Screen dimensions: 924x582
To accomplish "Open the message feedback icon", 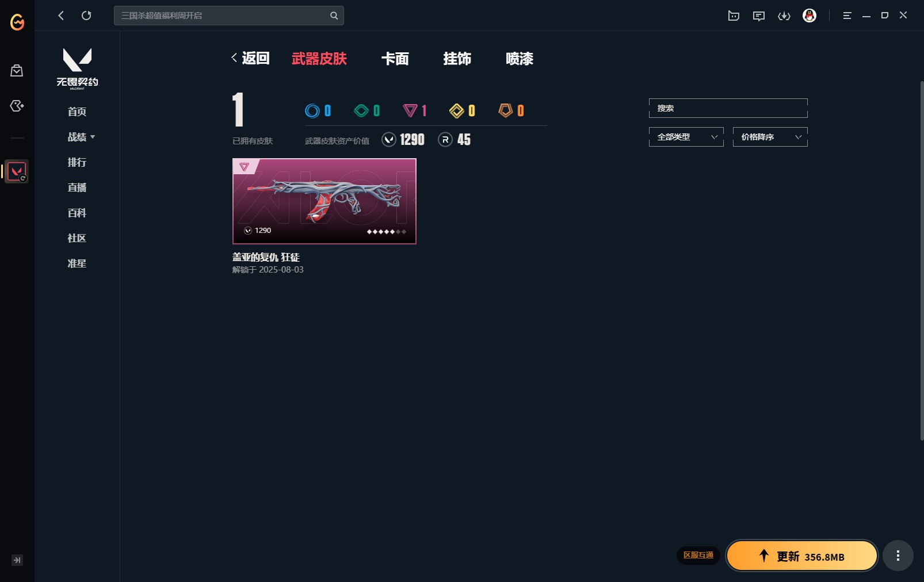I will click(759, 16).
